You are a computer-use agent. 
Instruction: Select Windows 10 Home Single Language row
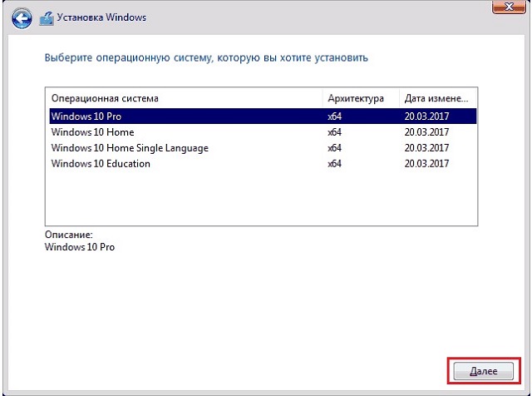click(x=263, y=148)
